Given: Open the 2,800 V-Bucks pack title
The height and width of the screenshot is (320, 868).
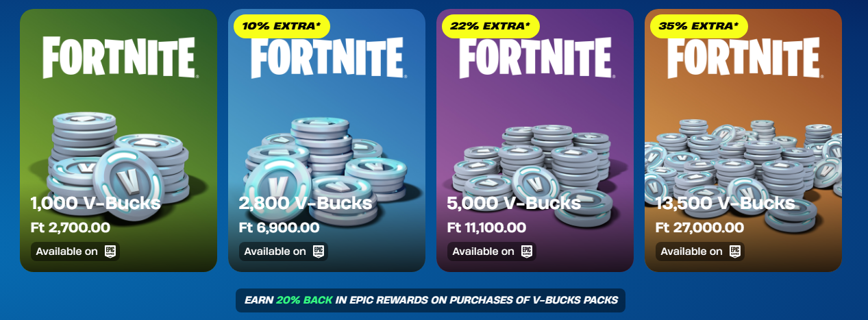Looking at the screenshot, I should pos(306,204).
